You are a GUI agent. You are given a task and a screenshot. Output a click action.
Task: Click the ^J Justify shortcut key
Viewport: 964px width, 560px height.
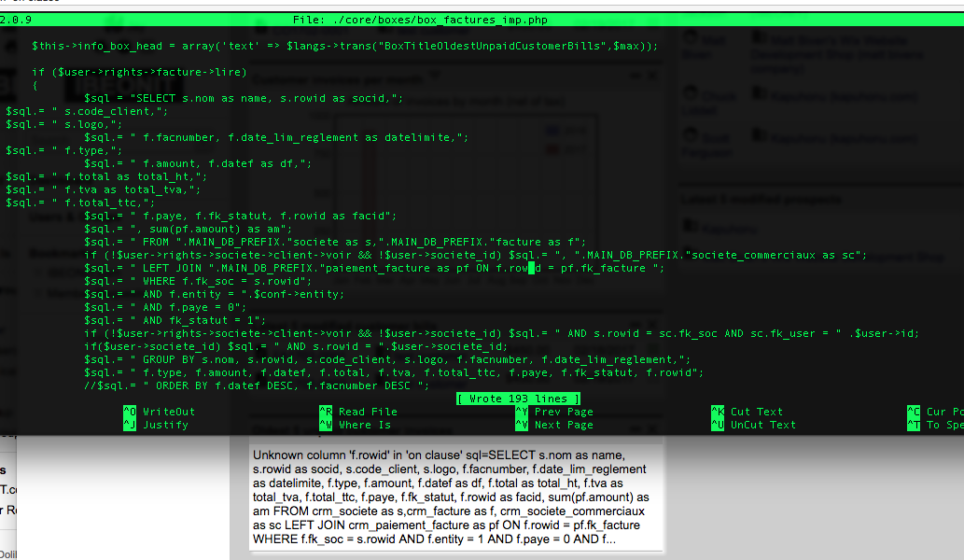pyautogui.click(x=156, y=425)
